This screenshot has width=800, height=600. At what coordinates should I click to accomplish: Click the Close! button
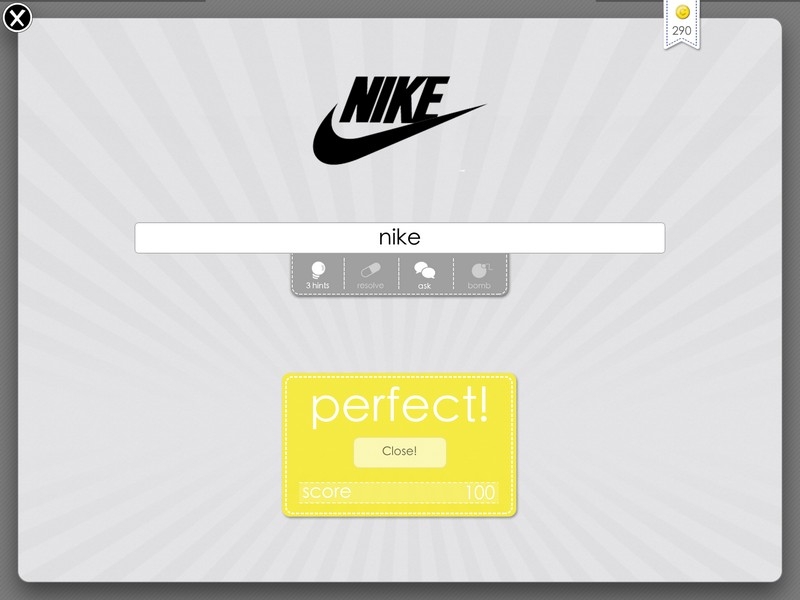(x=399, y=452)
